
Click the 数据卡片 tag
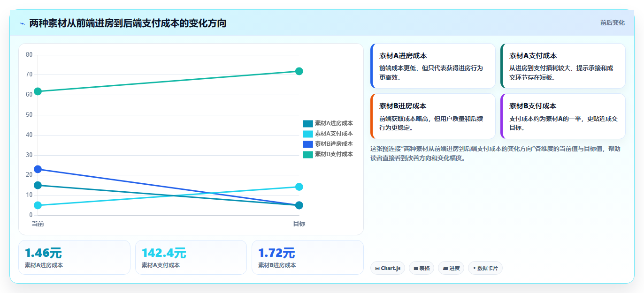[x=485, y=268]
